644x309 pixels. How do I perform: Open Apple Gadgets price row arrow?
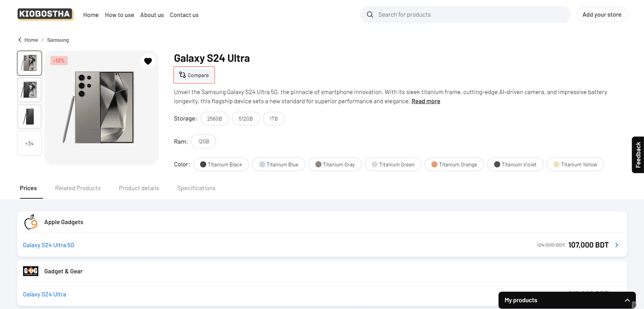(617, 245)
